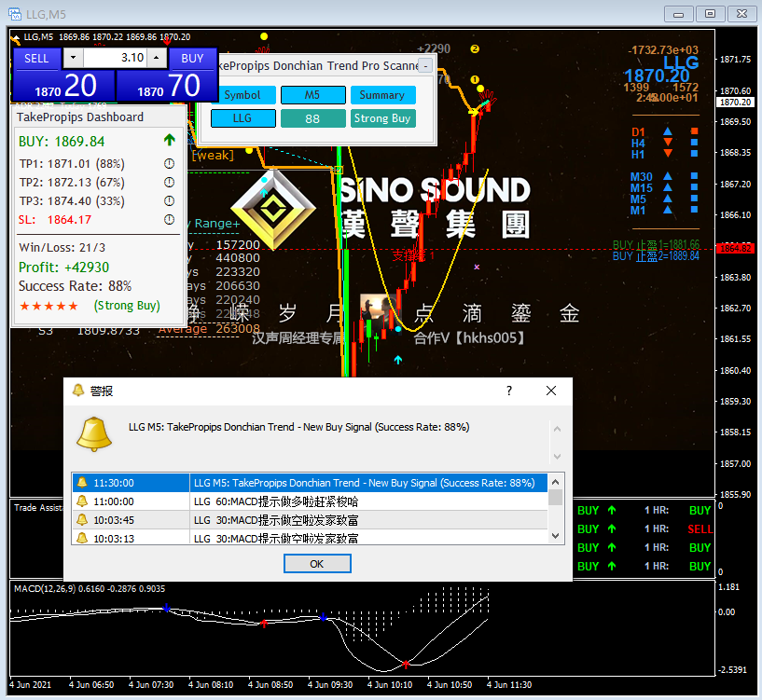This screenshot has height=700, width=762.
Task: Click the TakePropips Dashboard title
Action: pyautogui.click(x=80, y=117)
